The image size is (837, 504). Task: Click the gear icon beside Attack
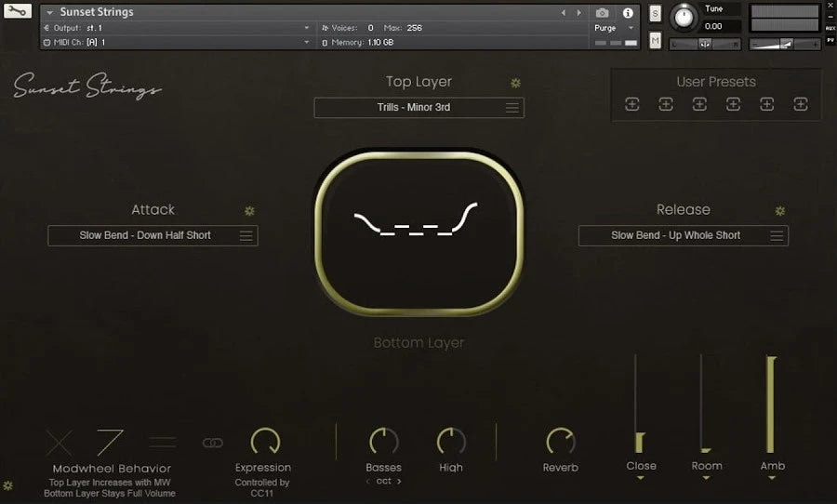[249, 211]
